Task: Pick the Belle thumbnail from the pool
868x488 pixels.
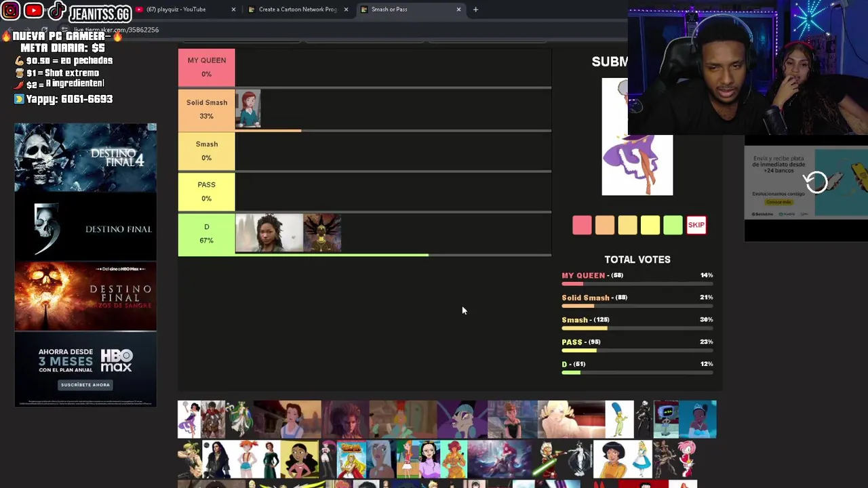Action: 288,419
